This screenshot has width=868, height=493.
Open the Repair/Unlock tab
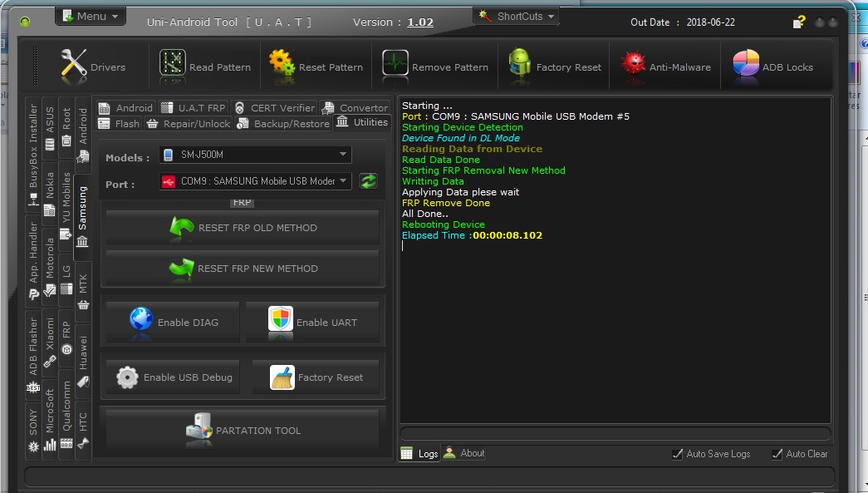point(189,124)
